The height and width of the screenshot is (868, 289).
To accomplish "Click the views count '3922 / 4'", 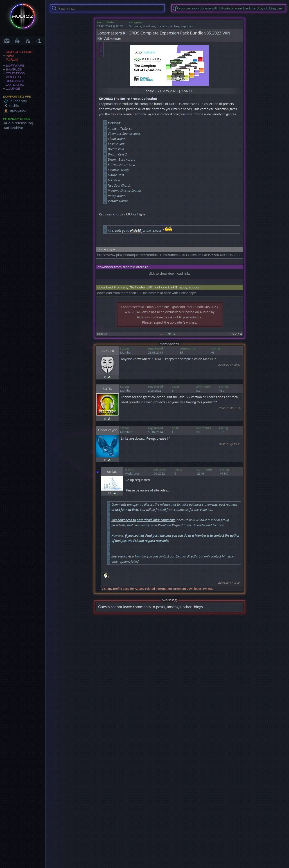I will point(235,334).
